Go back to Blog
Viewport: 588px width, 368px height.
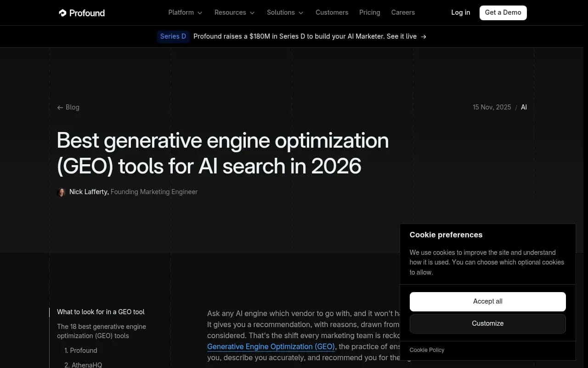68,107
